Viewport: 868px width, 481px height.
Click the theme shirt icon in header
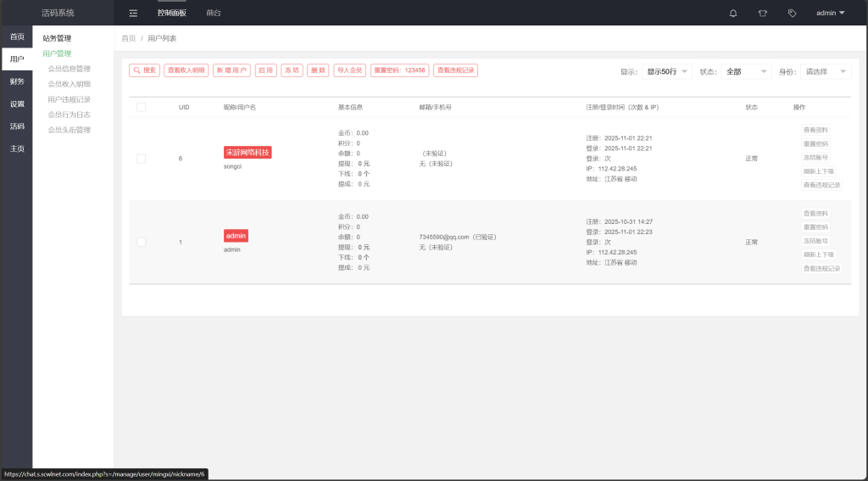(x=762, y=13)
